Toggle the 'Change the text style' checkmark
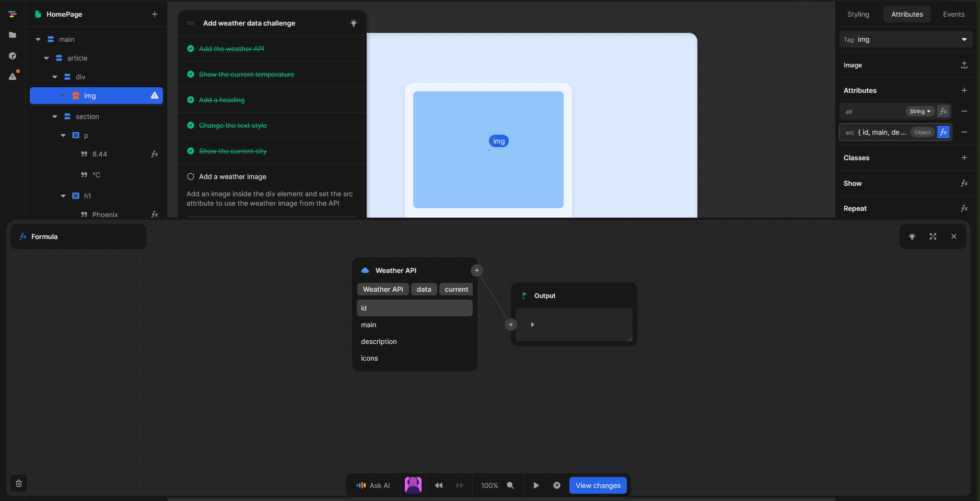Screen dimensions: 980x501 tap(190, 125)
